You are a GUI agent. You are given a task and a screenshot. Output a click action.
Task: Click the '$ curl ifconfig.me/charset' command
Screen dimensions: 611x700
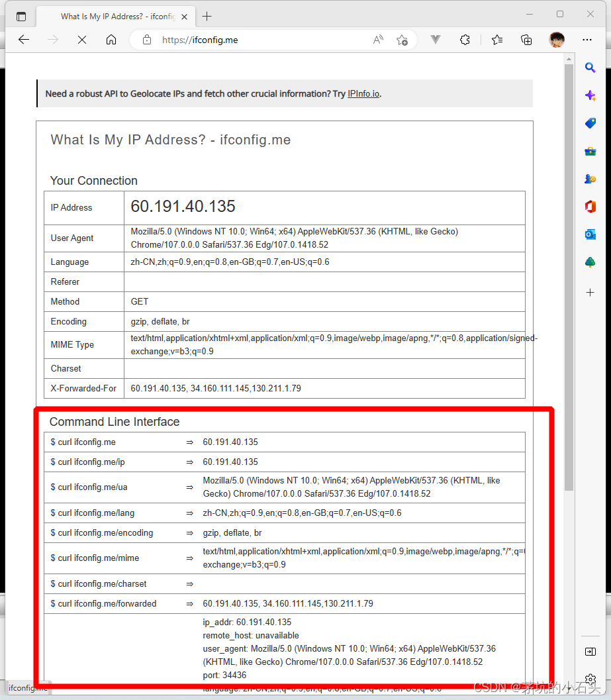(x=98, y=584)
